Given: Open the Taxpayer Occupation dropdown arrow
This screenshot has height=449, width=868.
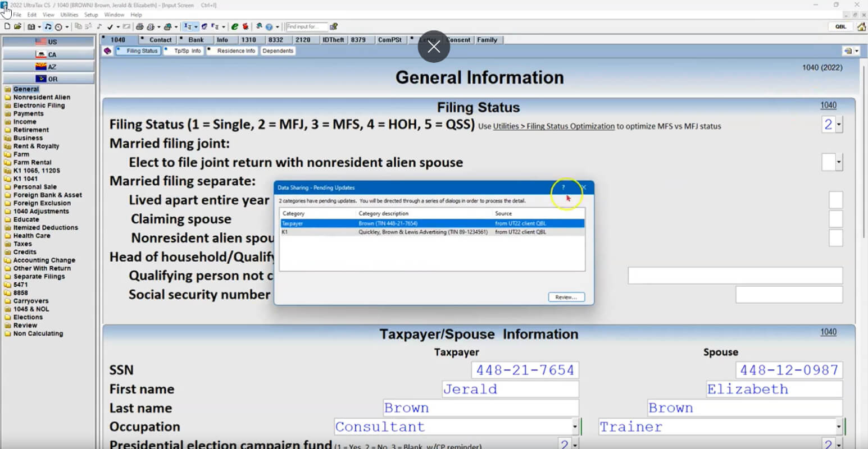Looking at the screenshot, I should 575,427.
